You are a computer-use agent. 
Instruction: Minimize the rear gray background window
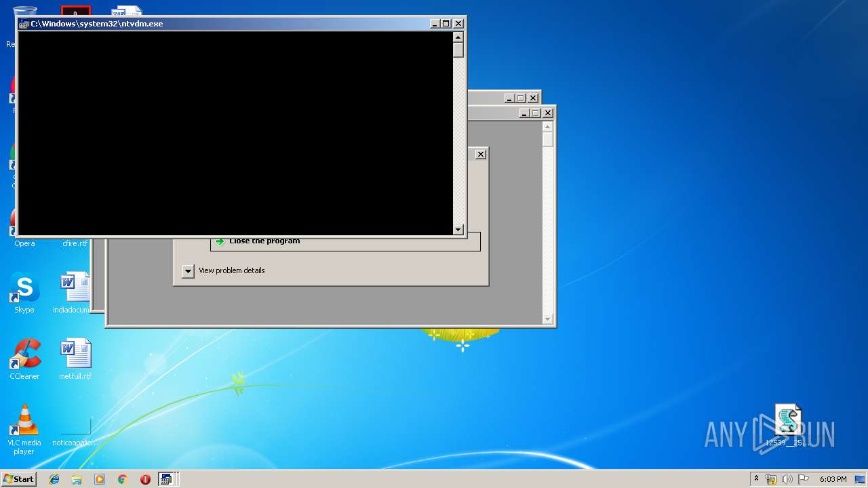[509, 98]
